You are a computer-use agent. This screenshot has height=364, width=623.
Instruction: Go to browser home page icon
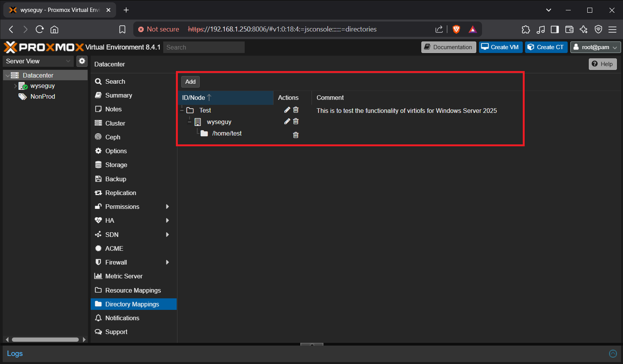coord(55,29)
